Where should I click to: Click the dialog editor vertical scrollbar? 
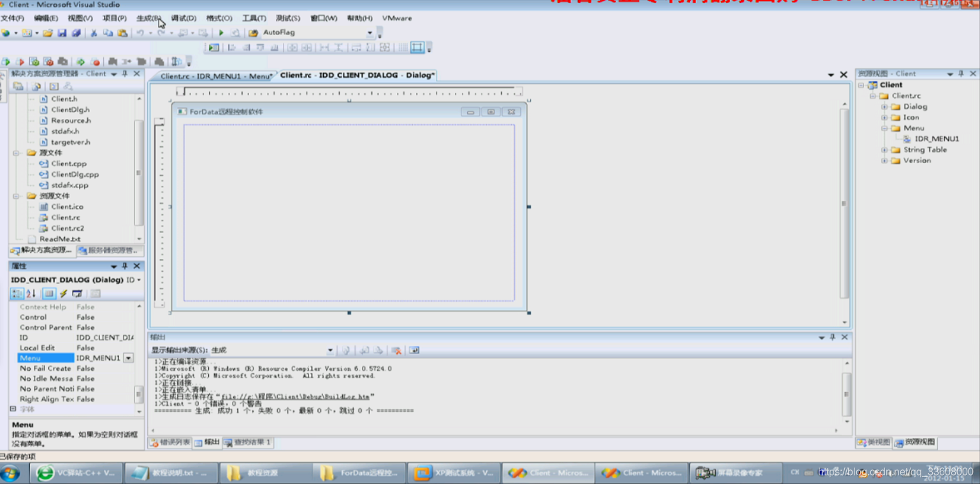844,204
